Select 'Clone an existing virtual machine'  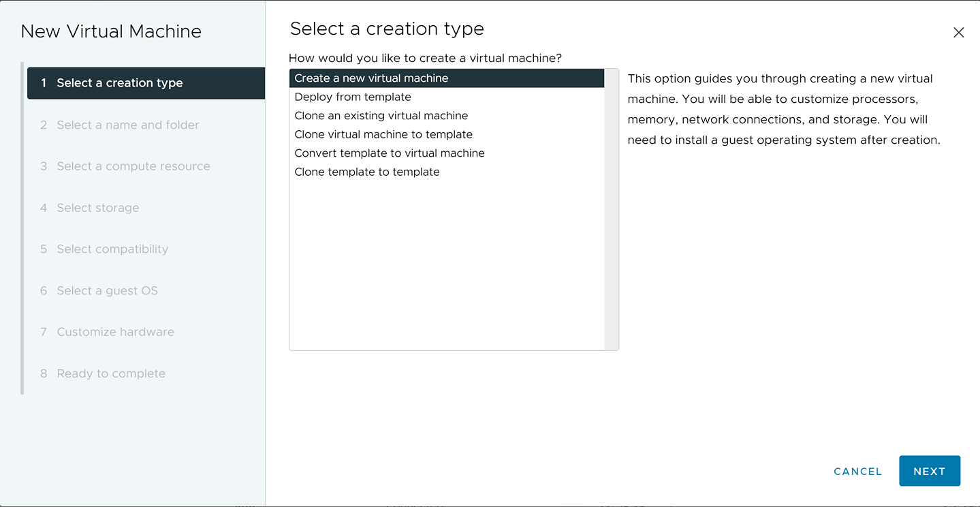[381, 116]
